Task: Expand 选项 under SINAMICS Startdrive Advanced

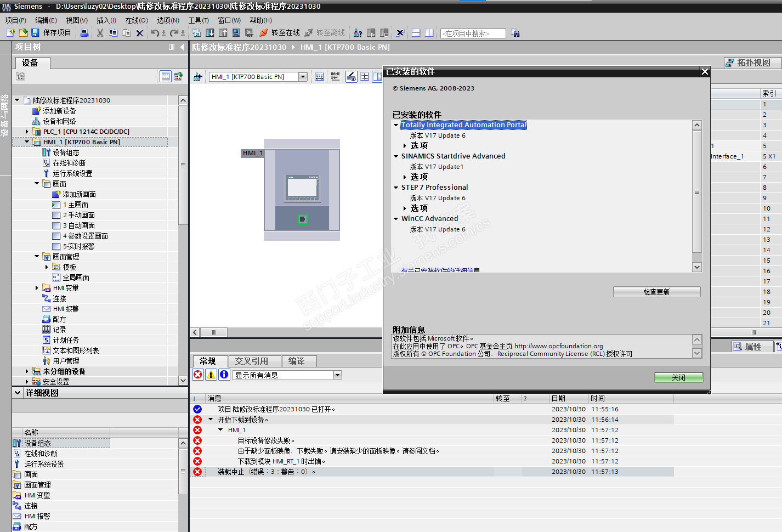Action: (405, 177)
